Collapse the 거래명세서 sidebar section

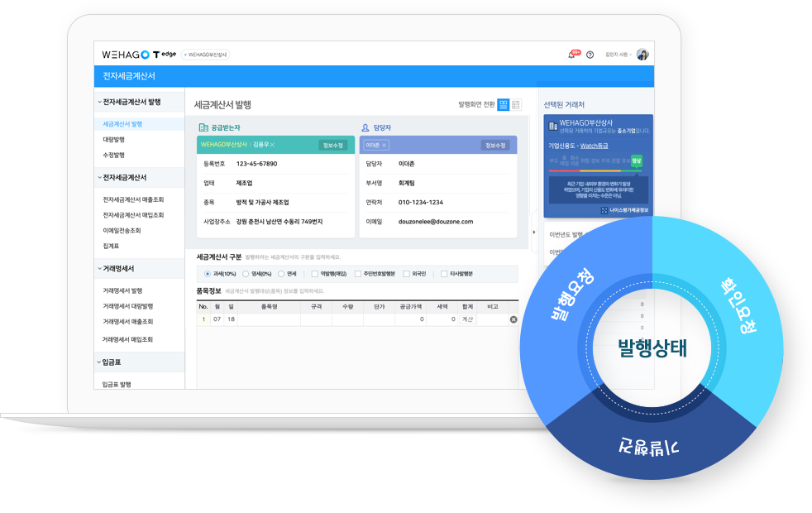pyautogui.click(x=99, y=269)
